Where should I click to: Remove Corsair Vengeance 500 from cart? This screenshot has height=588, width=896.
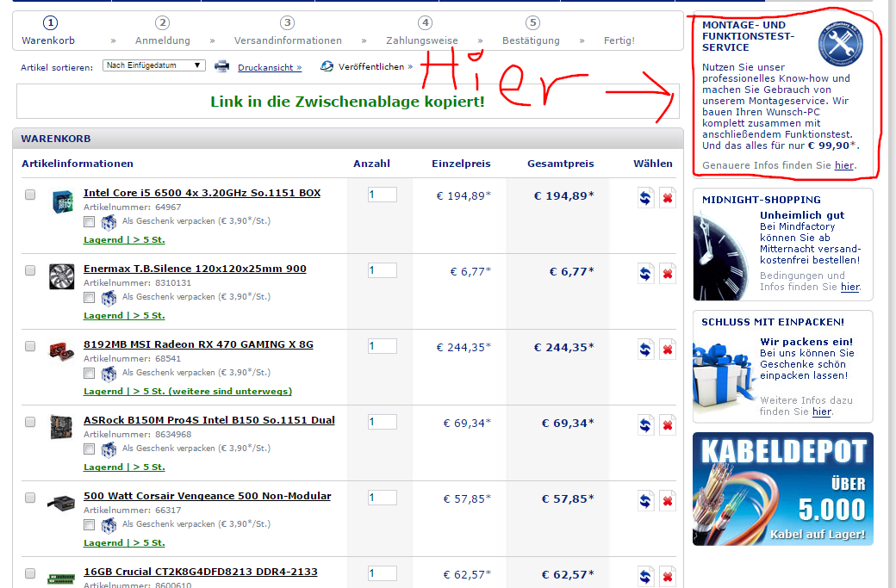[x=668, y=501]
